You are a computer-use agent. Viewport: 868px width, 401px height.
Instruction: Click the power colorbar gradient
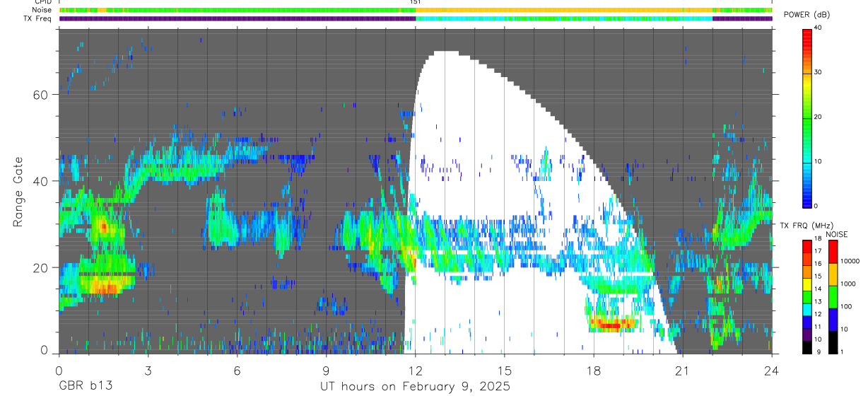point(807,117)
